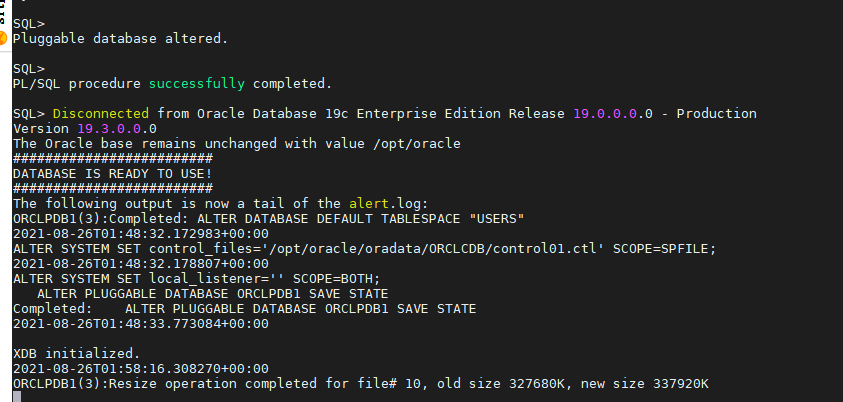Click the "Pluggable database altered." line
This screenshot has height=402, width=843.
[x=120, y=38]
